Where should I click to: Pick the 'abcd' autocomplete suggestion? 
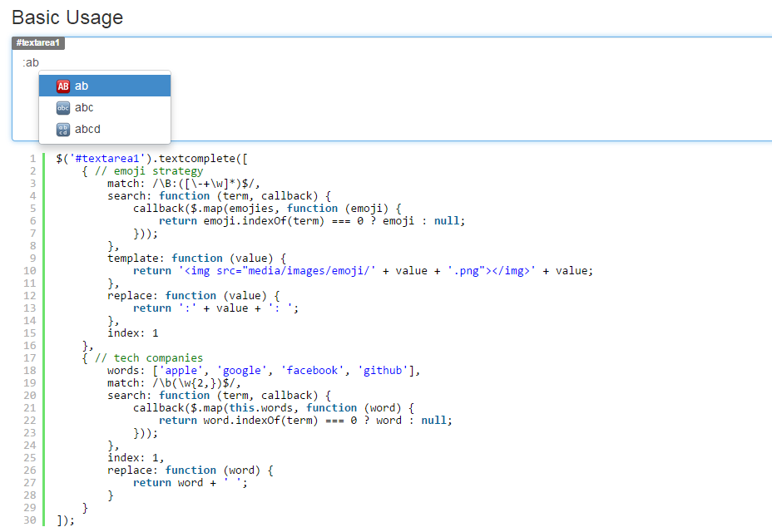click(105, 129)
